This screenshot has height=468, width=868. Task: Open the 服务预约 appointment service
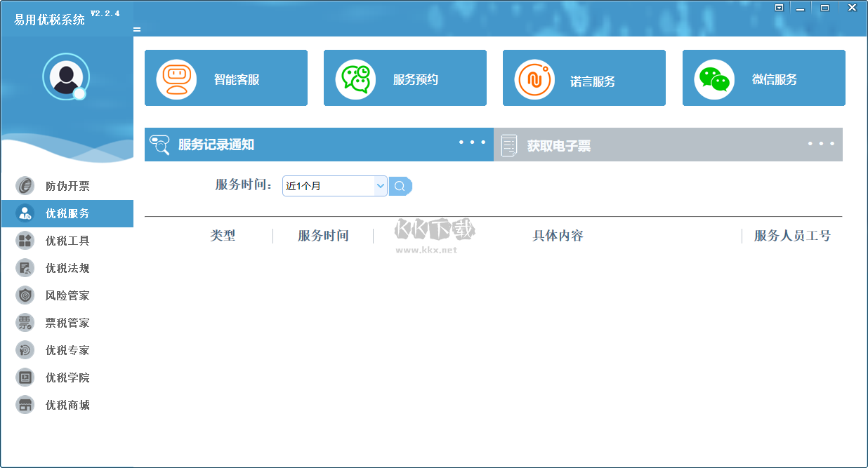pyautogui.click(x=405, y=78)
